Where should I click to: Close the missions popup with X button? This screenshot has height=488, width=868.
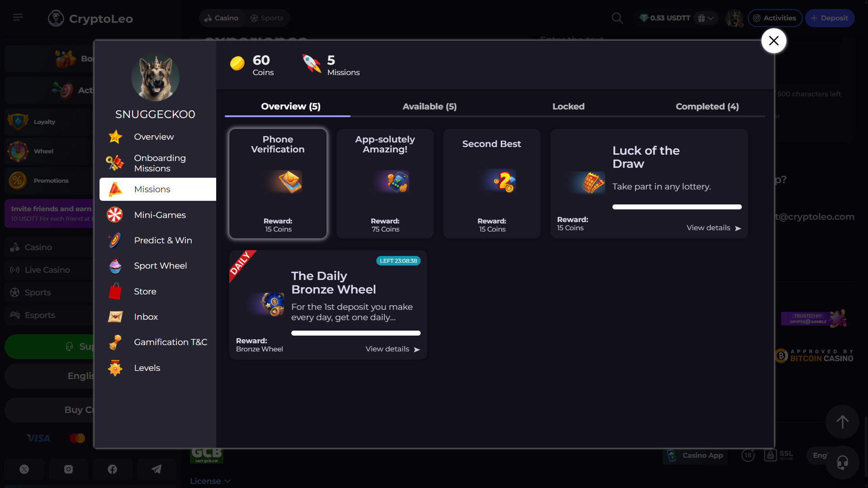(x=773, y=41)
